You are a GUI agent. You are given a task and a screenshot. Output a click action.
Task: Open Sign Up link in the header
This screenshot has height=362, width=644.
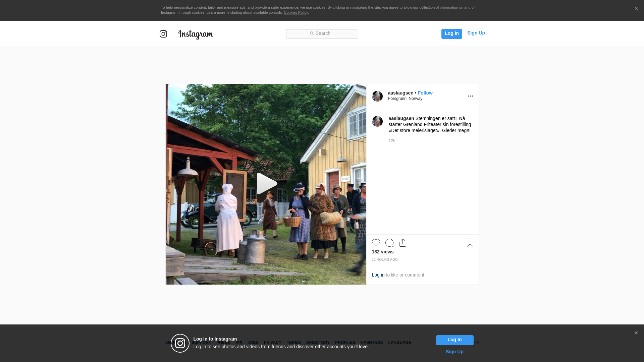476,33
